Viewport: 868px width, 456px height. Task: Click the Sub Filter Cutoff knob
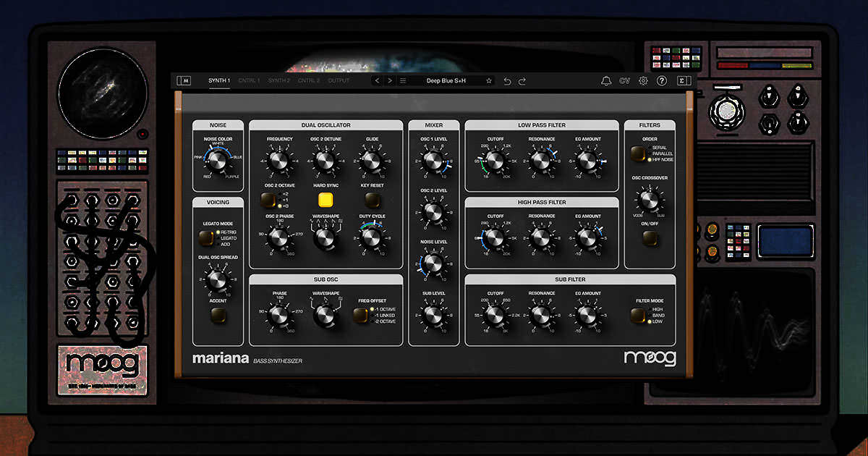coord(495,315)
